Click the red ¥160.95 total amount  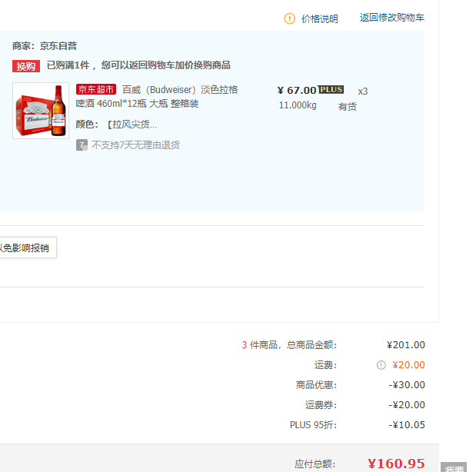(x=396, y=464)
